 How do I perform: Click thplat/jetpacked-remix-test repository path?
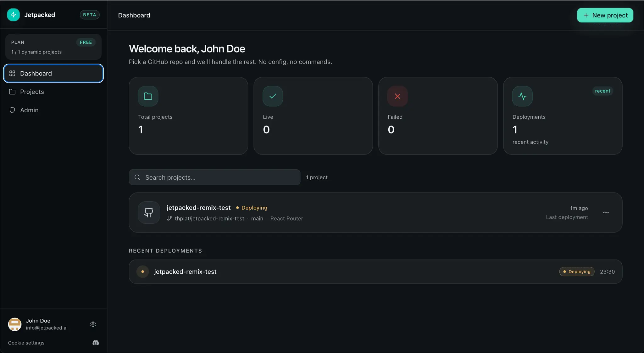(209, 218)
